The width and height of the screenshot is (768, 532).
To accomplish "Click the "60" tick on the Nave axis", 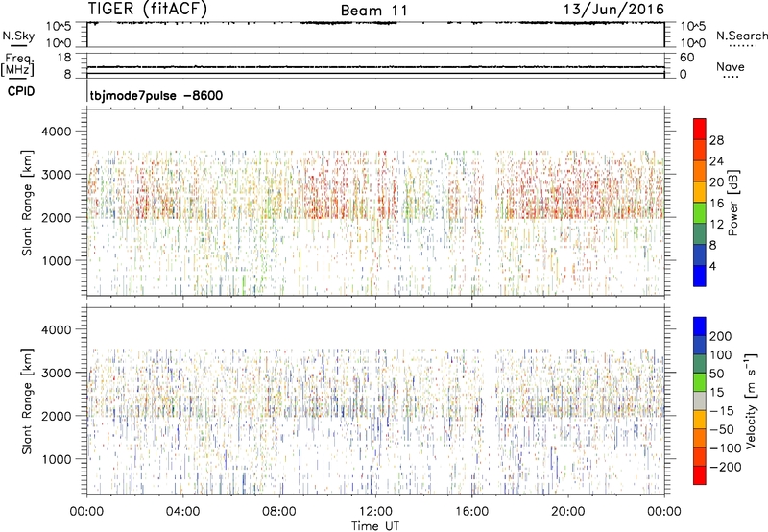I will (686, 58).
